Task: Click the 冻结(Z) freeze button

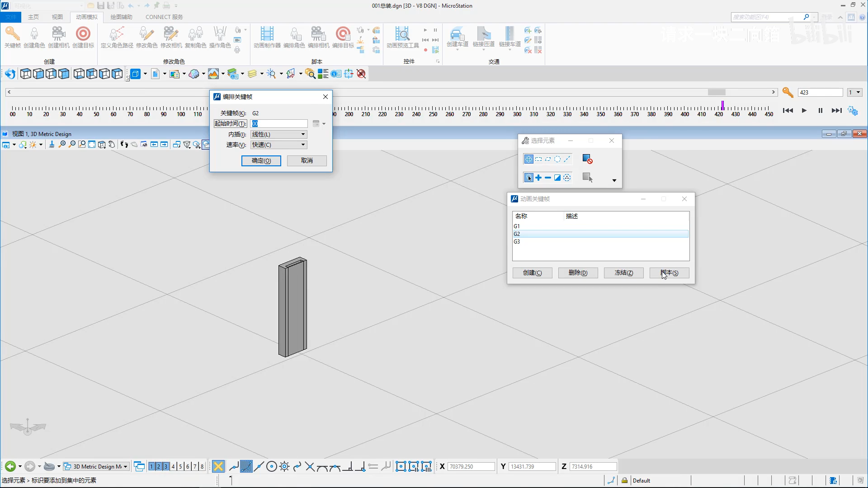Action: click(623, 272)
